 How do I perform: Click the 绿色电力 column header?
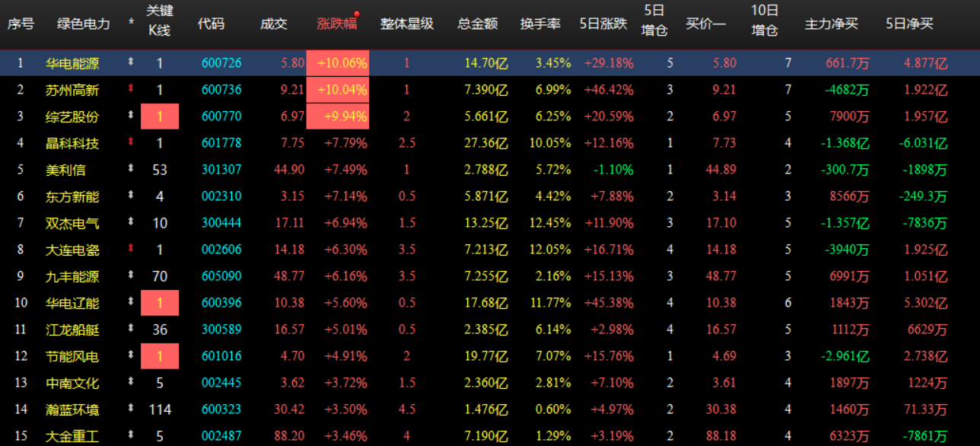(82, 23)
